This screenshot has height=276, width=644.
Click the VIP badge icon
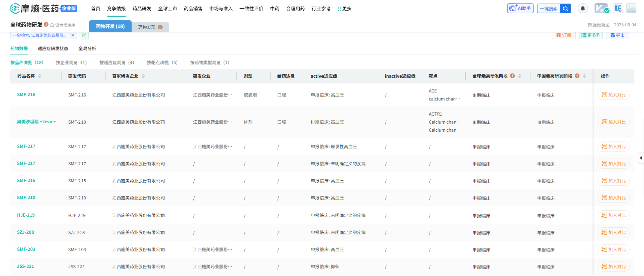[601, 8]
